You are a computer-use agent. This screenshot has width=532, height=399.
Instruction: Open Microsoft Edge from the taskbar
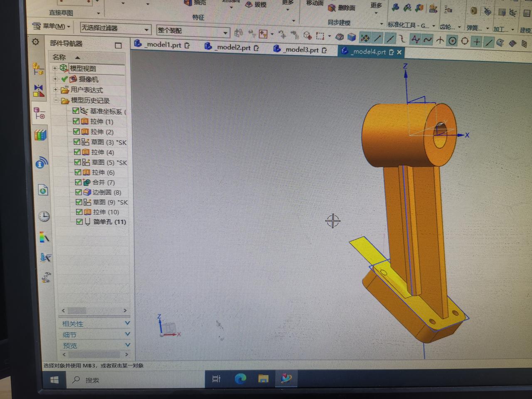241,379
